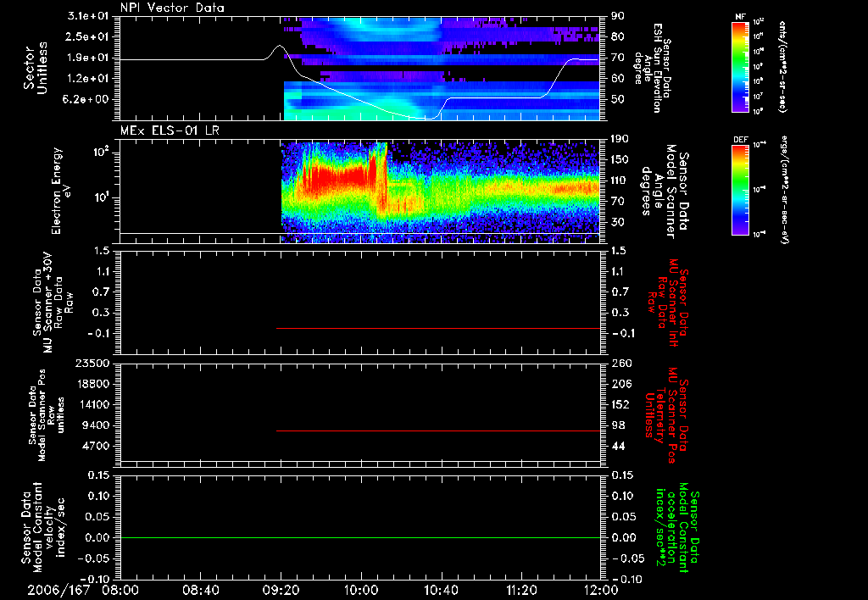Click the "98" telemetry position tick
This screenshot has width=868, height=600.
[x=618, y=425]
